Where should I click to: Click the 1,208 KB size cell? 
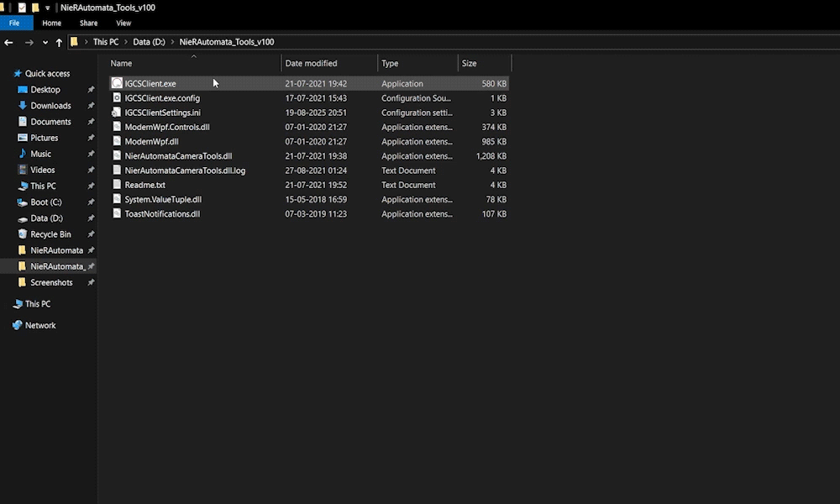(x=491, y=156)
